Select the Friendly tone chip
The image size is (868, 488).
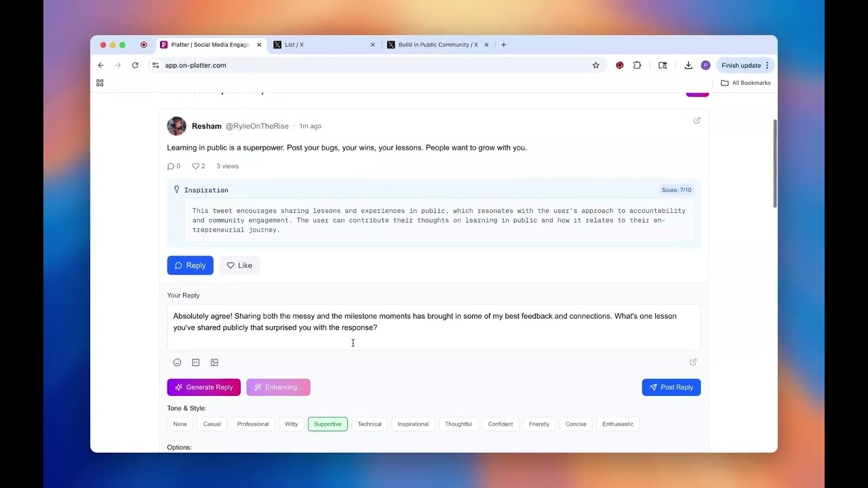[539, 424]
